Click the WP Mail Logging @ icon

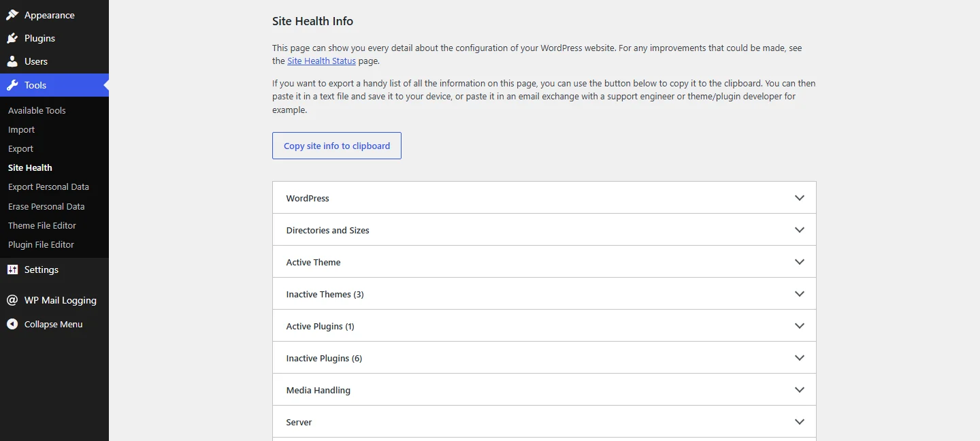click(x=12, y=300)
